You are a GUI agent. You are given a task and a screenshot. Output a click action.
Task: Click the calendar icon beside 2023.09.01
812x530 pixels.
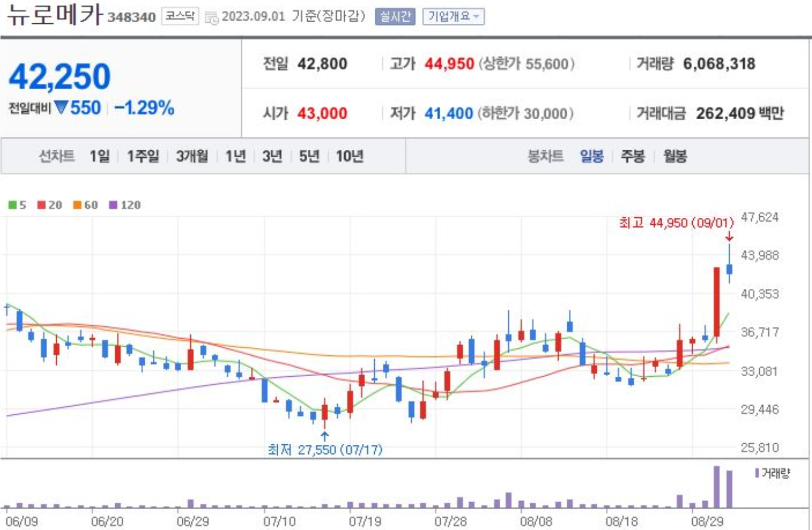point(211,18)
